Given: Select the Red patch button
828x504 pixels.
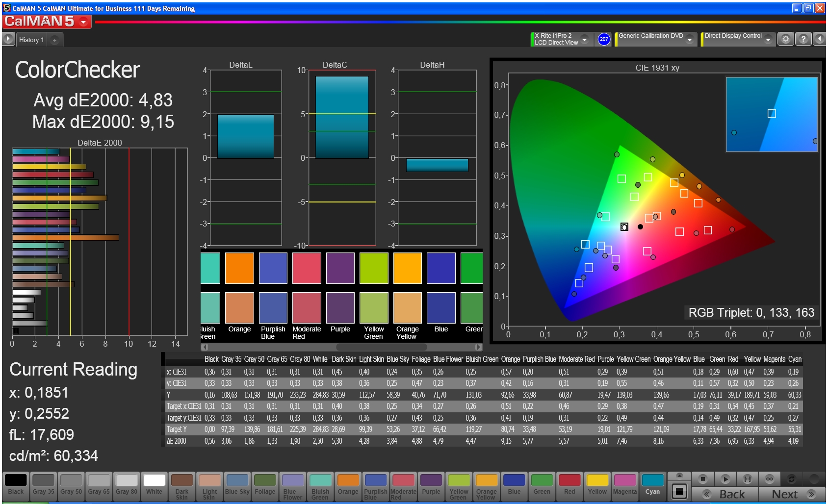Looking at the screenshot, I should [x=569, y=486].
